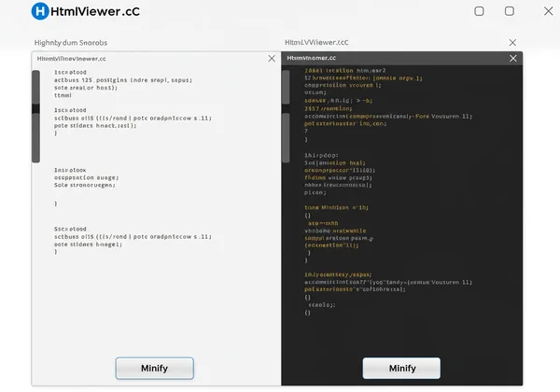Click the lower scrollbar thumb in the light panel

point(35,138)
